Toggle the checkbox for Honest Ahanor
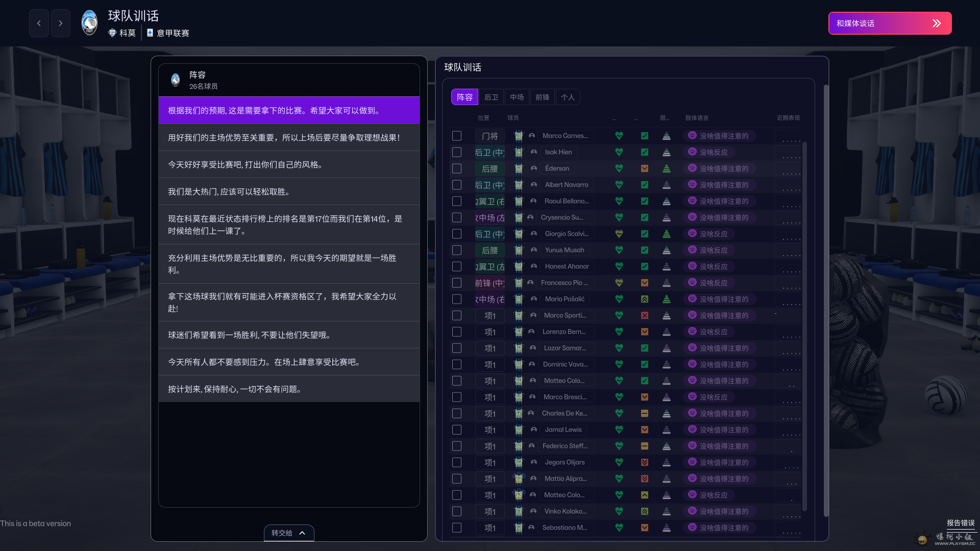Image resolution: width=980 pixels, height=551 pixels. [457, 266]
